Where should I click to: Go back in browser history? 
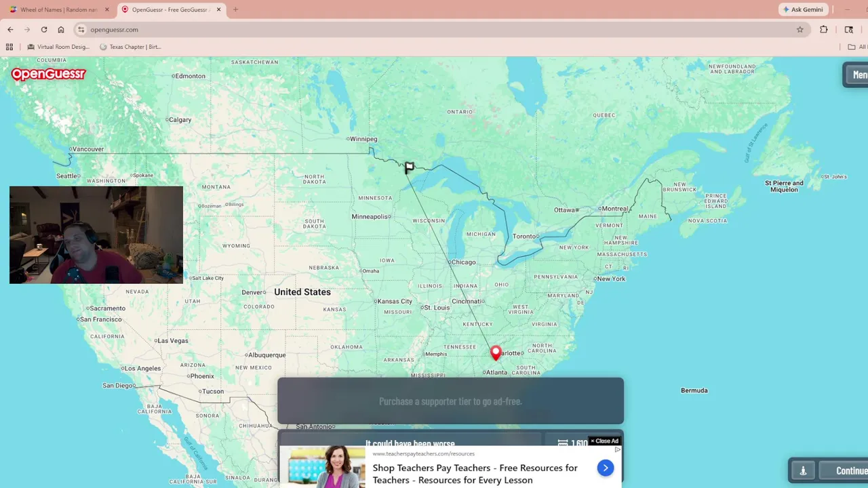tap(10, 30)
